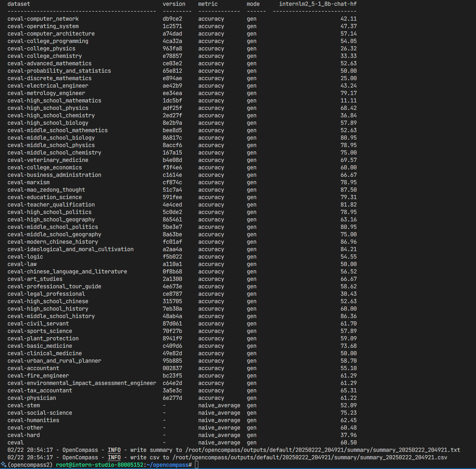Select the ceval-logic dataset name

pos(25,257)
